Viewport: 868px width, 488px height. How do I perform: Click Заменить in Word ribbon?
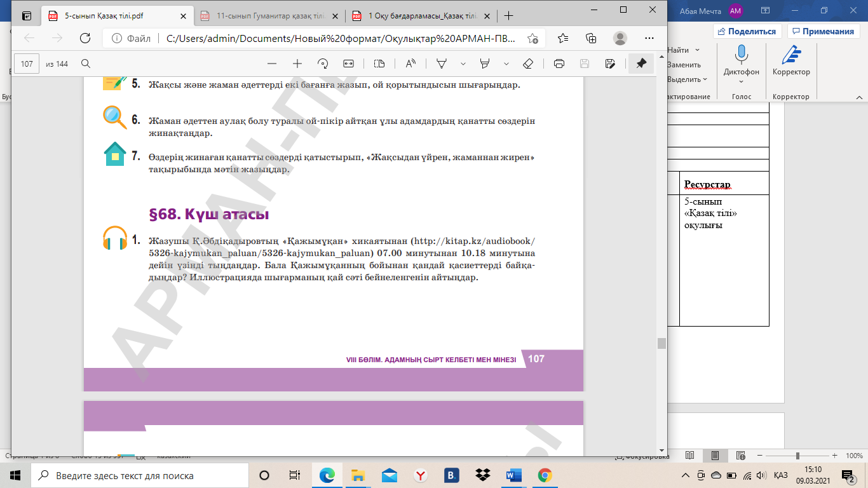[x=684, y=65]
